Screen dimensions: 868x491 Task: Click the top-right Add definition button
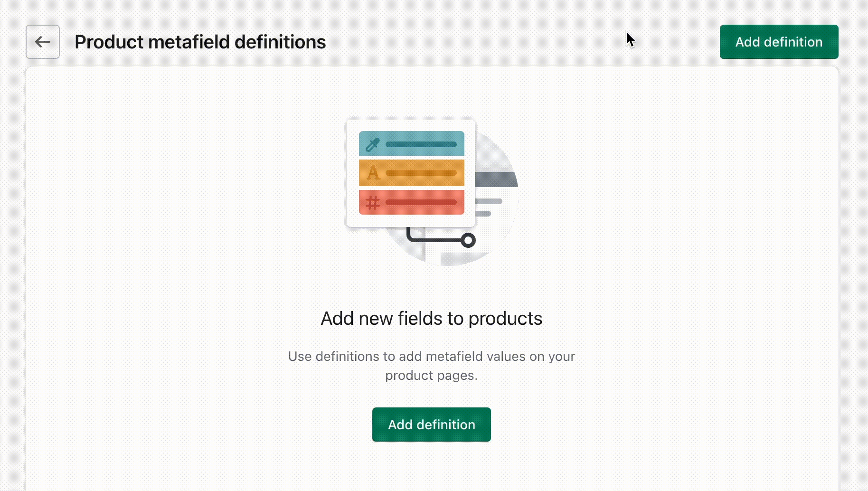(x=779, y=42)
